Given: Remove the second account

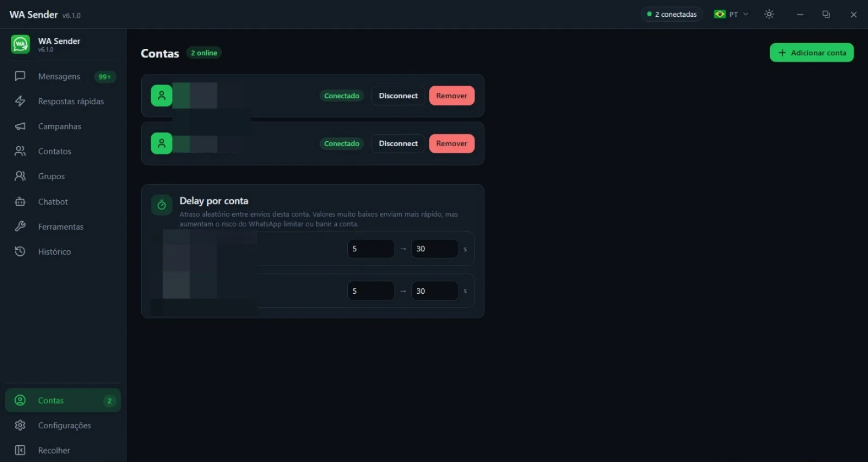Looking at the screenshot, I should click(452, 143).
